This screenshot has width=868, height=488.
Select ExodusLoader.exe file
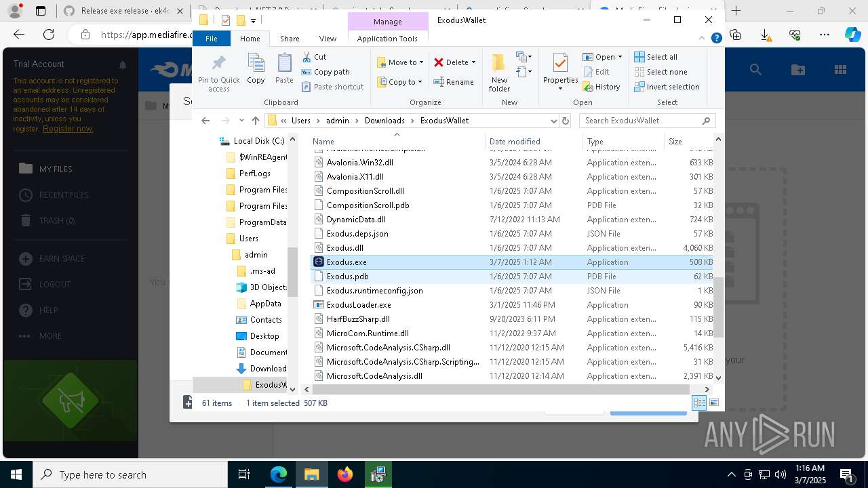[x=359, y=305]
